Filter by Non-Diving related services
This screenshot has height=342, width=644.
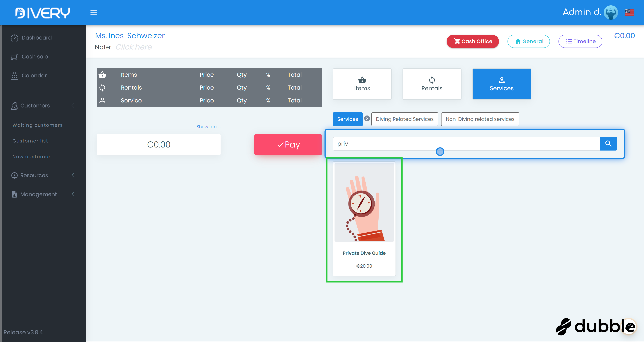point(480,119)
